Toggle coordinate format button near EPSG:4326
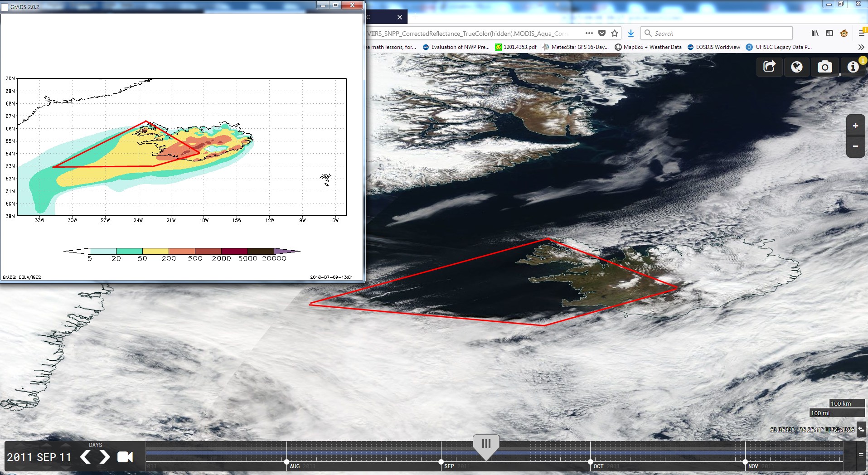Viewport: 868px width, 475px height. point(861,429)
